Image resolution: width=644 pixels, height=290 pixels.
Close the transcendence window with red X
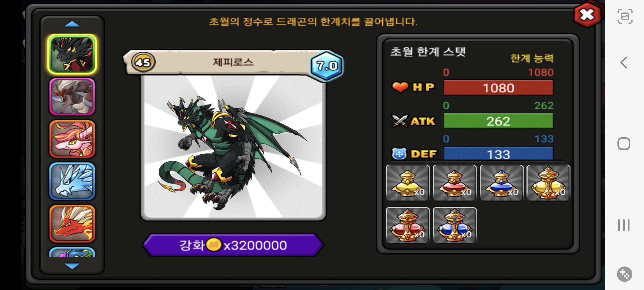pos(587,15)
